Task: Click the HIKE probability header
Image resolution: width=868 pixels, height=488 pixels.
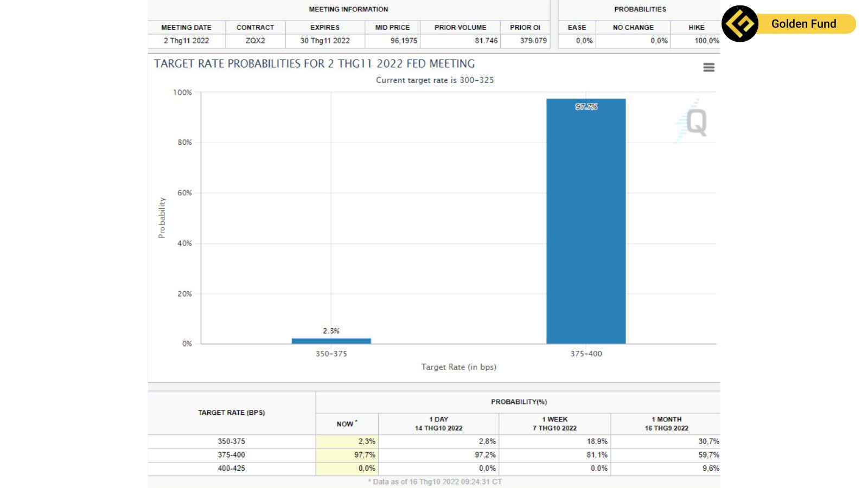Action: click(x=696, y=27)
